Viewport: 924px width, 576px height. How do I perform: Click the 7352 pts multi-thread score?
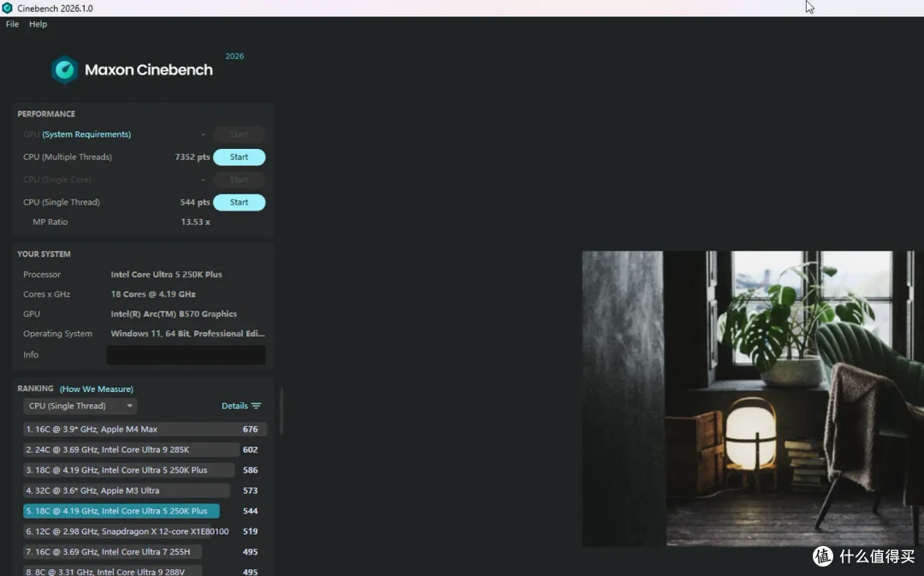[192, 157]
